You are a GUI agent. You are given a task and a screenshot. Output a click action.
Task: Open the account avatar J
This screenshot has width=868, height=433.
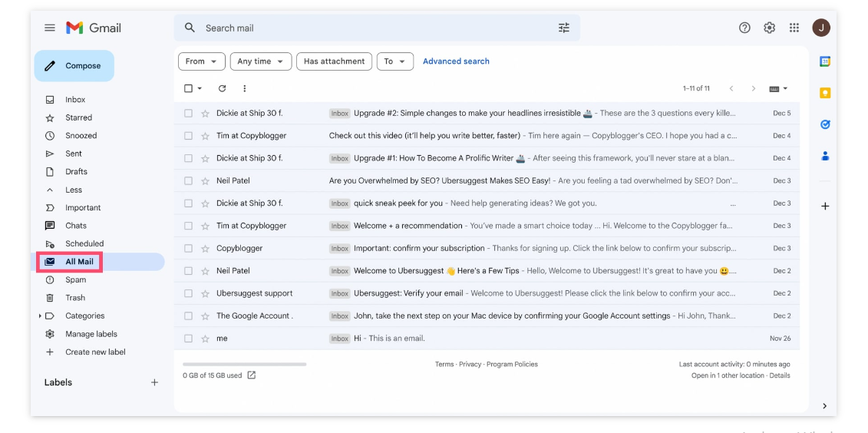821,28
